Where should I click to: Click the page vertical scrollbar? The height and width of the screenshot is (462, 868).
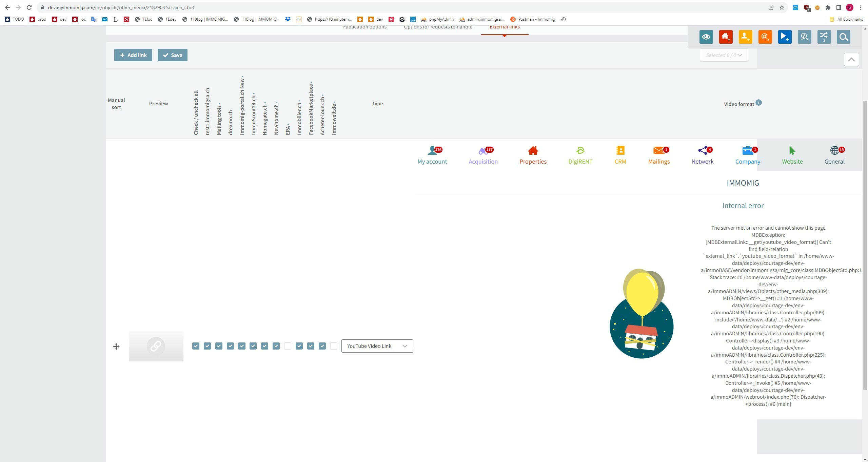point(865,245)
